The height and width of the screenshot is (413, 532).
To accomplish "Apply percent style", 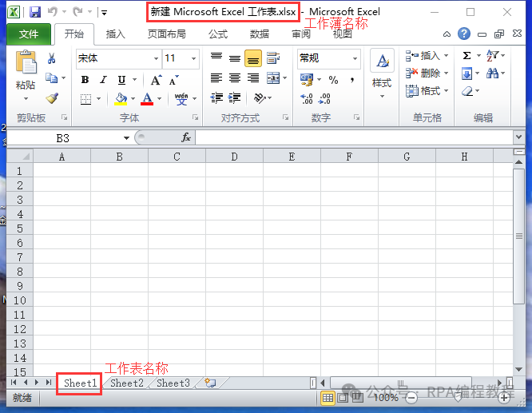I will tap(333, 80).
